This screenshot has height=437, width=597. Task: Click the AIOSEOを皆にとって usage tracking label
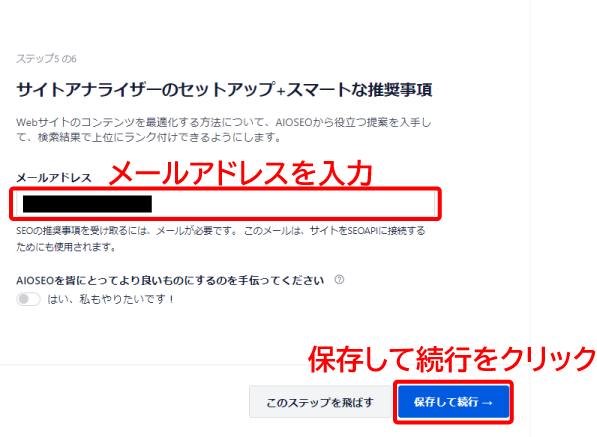pyautogui.click(x=170, y=281)
